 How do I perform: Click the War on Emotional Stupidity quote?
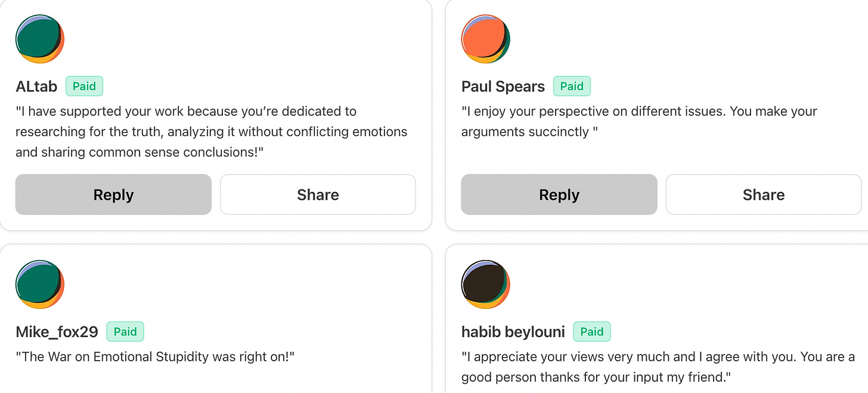pyautogui.click(x=156, y=357)
